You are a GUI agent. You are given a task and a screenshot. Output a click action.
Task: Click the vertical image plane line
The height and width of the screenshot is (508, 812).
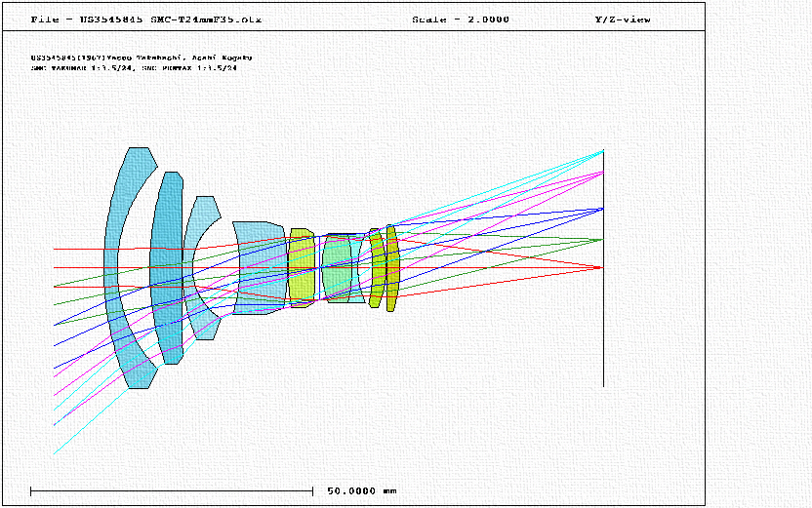tap(603, 268)
